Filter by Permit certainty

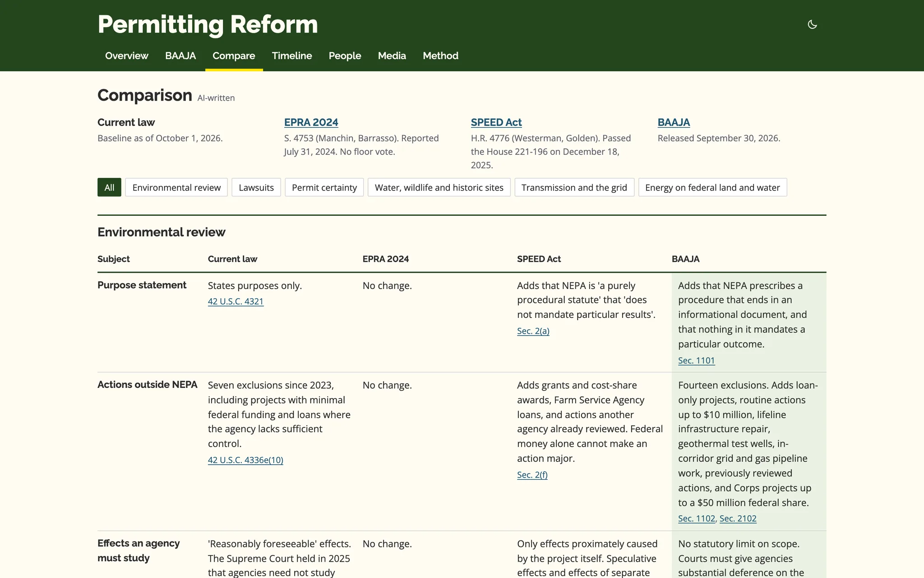point(324,187)
